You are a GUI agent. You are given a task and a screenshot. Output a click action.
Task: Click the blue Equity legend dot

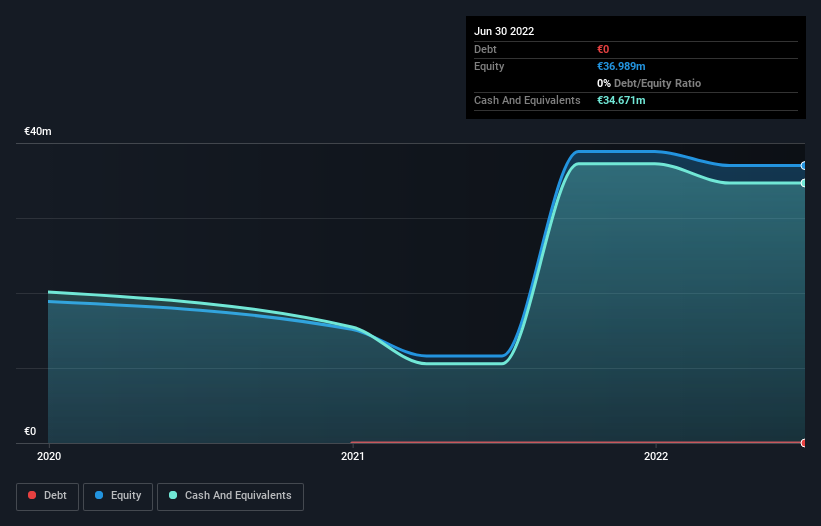[x=99, y=495]
